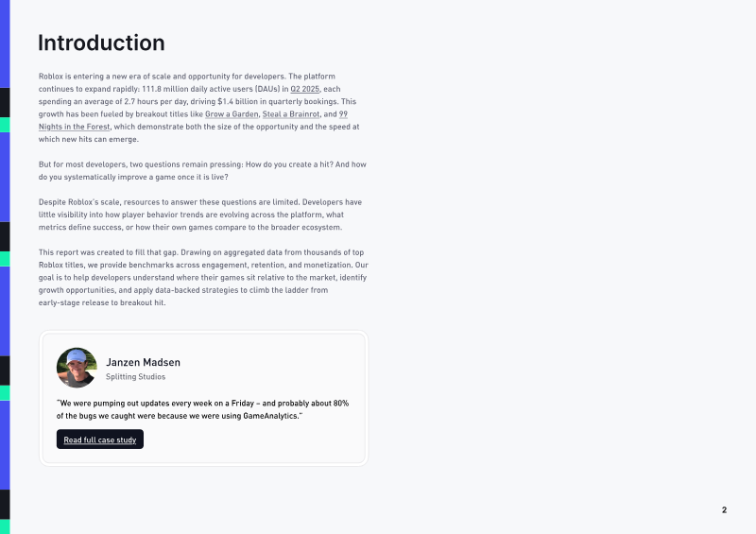The width and height of the screenshot is (756, 534).
Task: Click the paragraph starting 'Despite Roblox's scale'
Action: [x=200, y=215]
